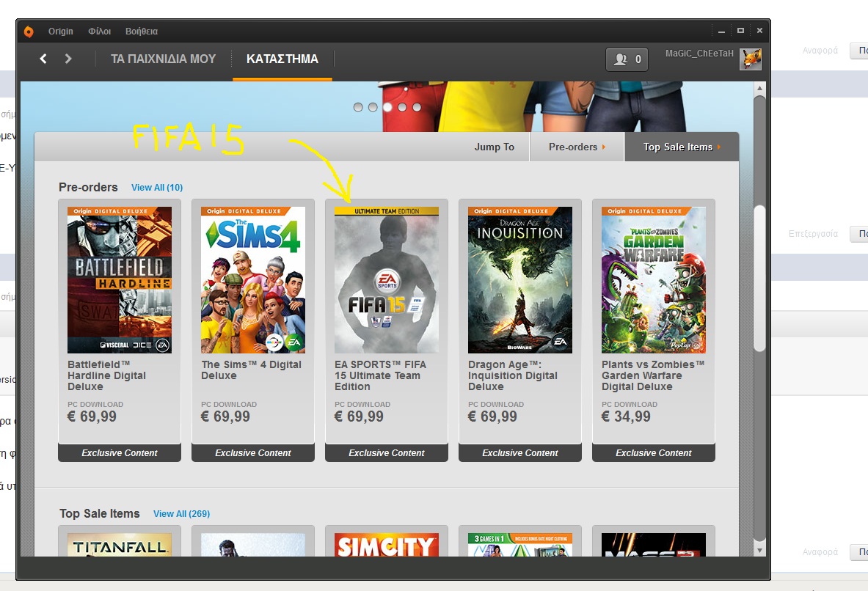Open Plants vs Zombies Garden Warfare cover
This screenshot has height=591, width=868.
pos(654,280)
